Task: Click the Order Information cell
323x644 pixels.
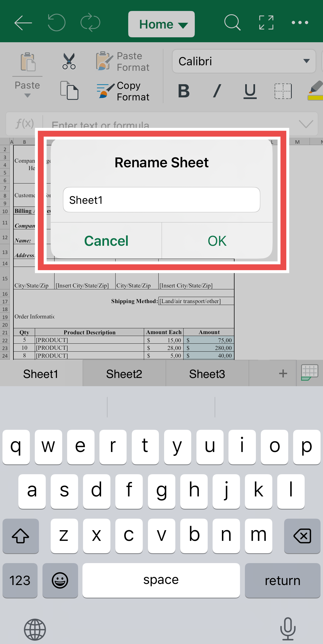Action: (35, 317)
